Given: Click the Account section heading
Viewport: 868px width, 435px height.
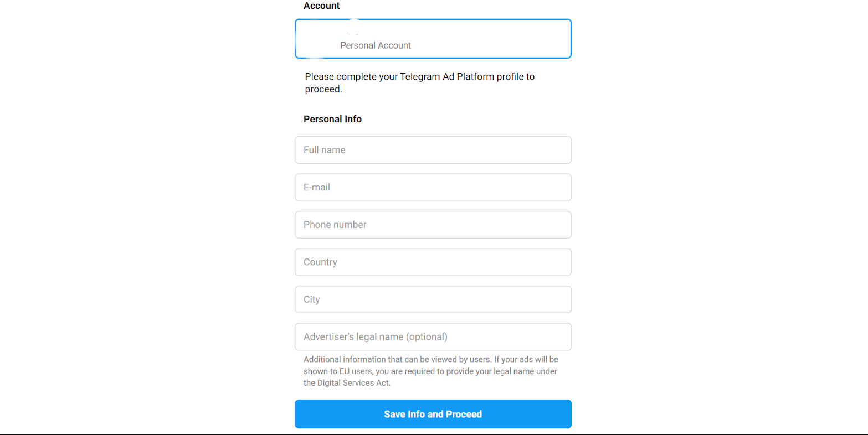Looking at the screenshot, I should [321, 6].
